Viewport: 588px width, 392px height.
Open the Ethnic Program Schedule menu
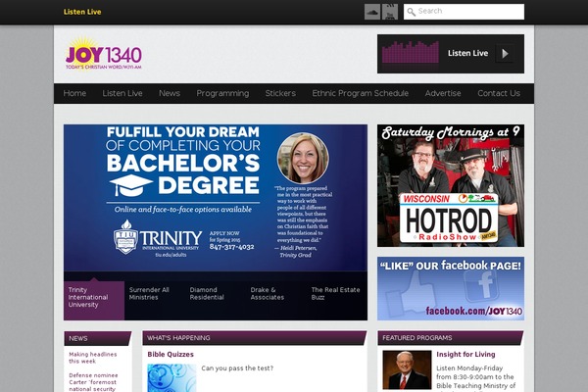(x=361, y=93)
